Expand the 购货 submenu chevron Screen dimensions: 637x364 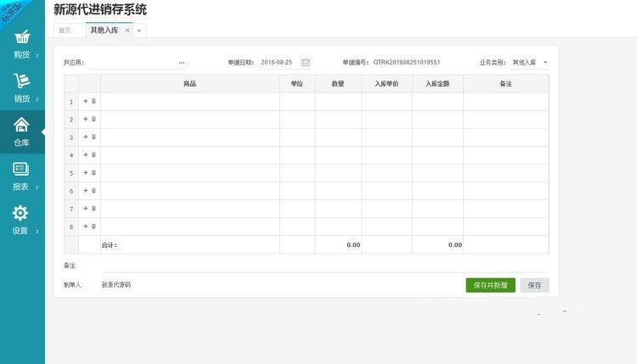[x=37, y=55]
